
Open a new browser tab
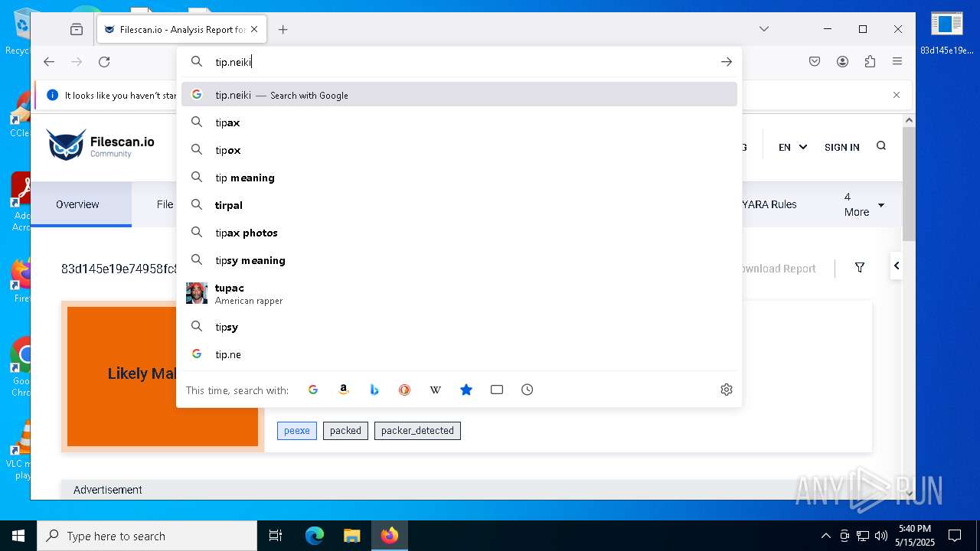pyautogui.click(x=283, y=29)
